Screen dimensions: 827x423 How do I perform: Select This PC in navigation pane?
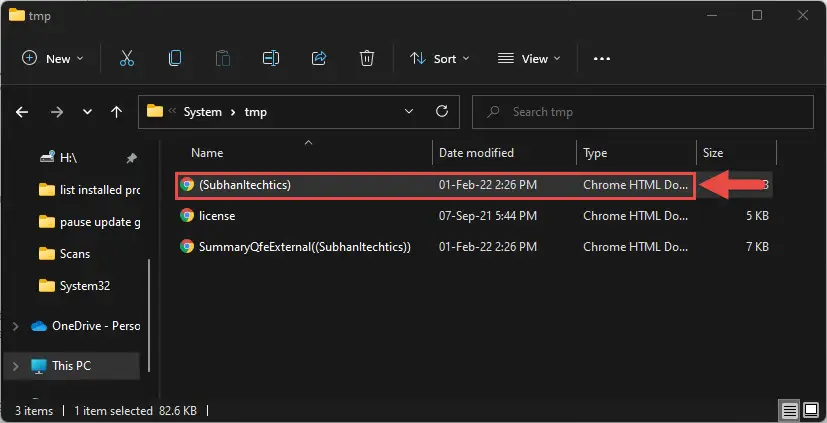pyautogui.click(x=71, y=366)
